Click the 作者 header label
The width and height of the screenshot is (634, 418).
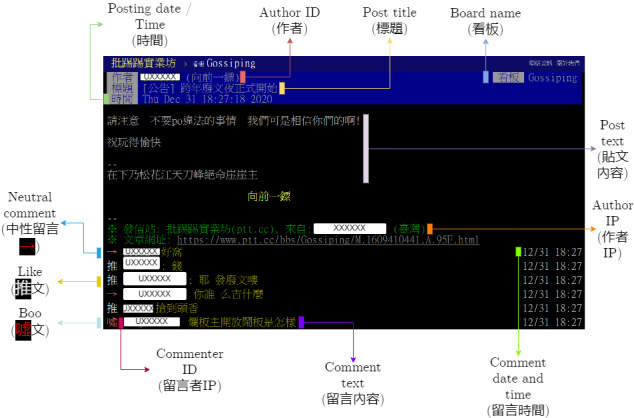(121, 77)
